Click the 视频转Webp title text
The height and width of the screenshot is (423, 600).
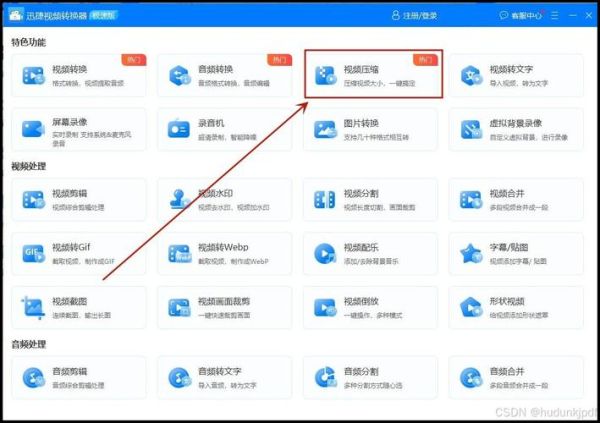pyautogui.click(x=223, y=247)
